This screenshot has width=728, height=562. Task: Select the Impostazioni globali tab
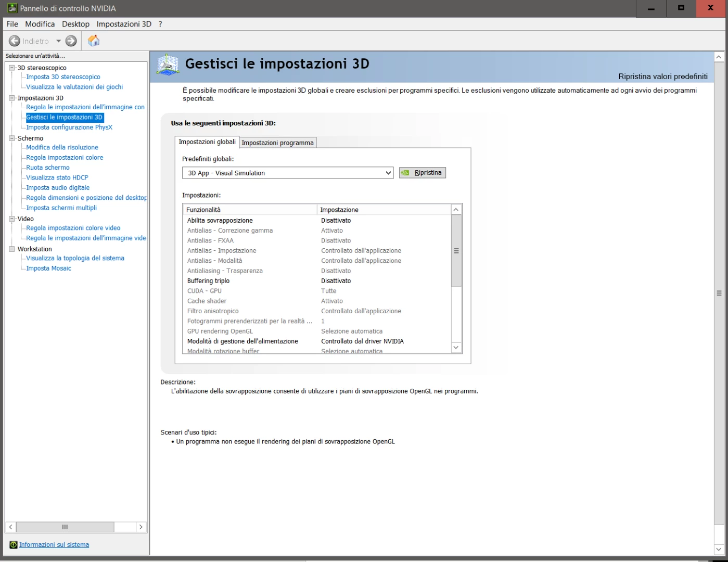207,142
